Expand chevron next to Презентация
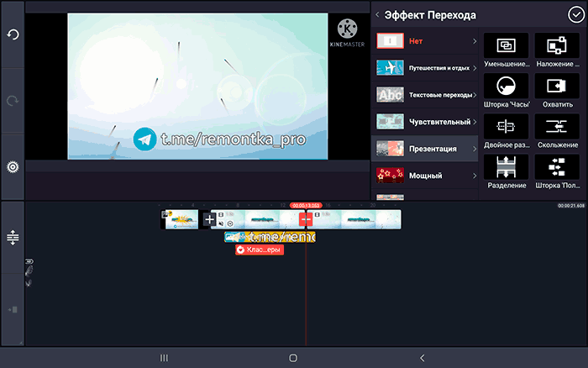 (475, 149)
